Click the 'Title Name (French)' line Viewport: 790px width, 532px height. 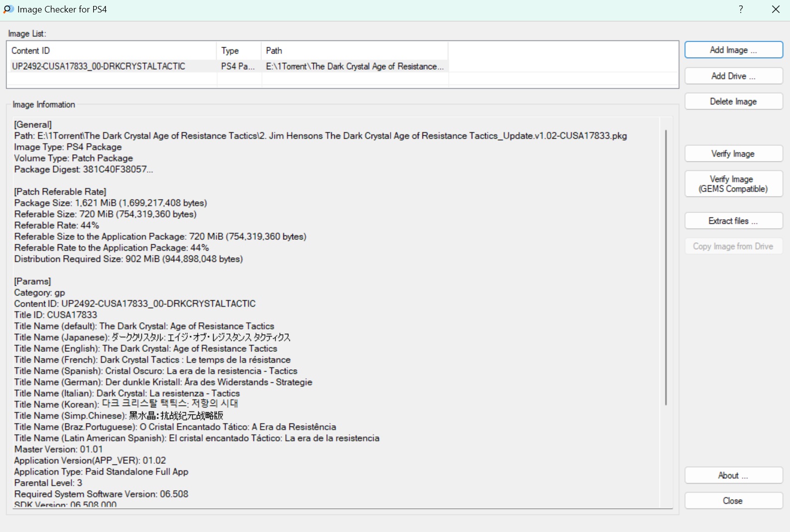click(x=152, y=360)
